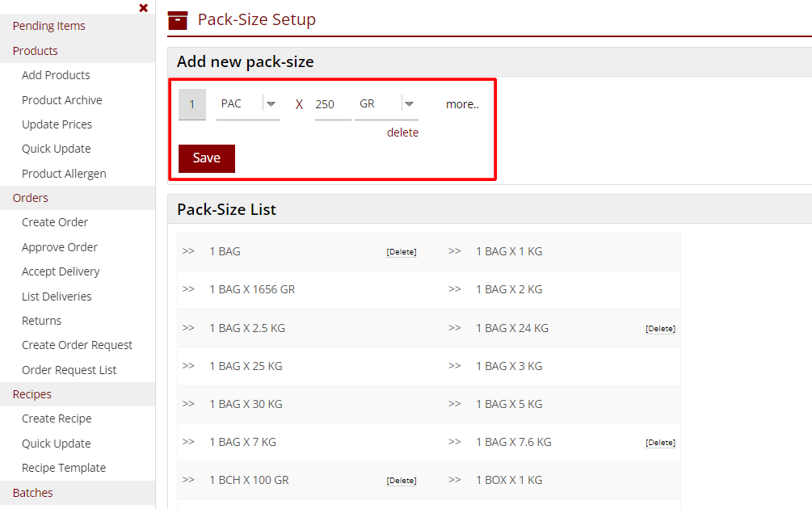Viewport: 812px width, 509px height.
Task: Close the sidebar with the X icon
Action: 143,8
